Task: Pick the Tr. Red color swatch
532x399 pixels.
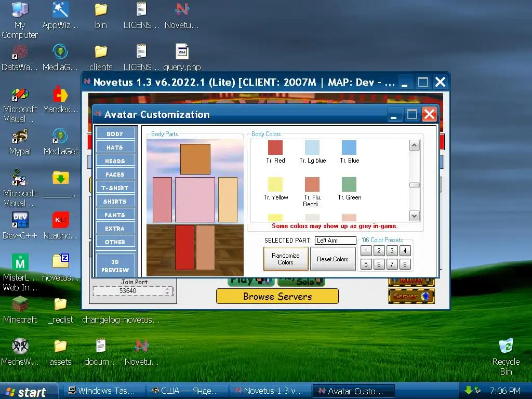Action: pyautogui.click(x=275, y=148)
